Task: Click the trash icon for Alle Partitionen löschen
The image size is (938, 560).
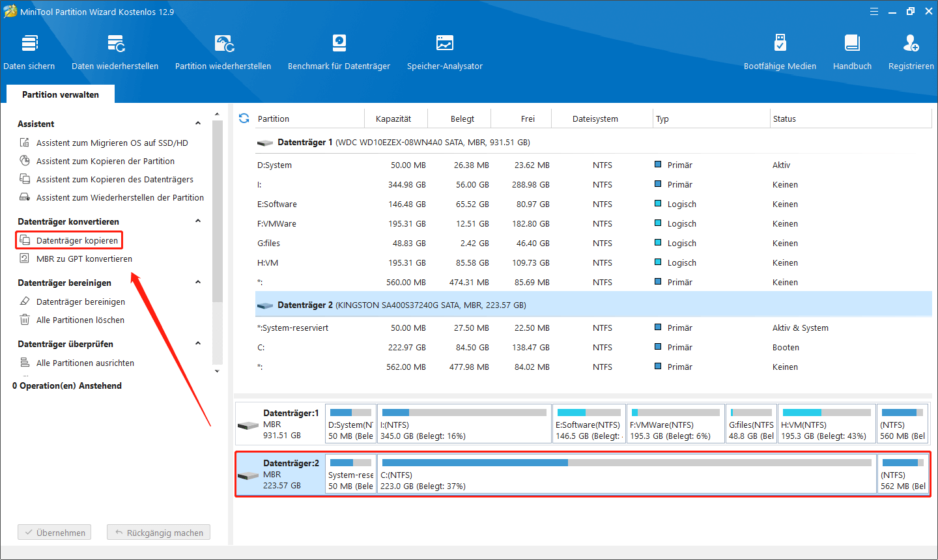Action: 25,320
